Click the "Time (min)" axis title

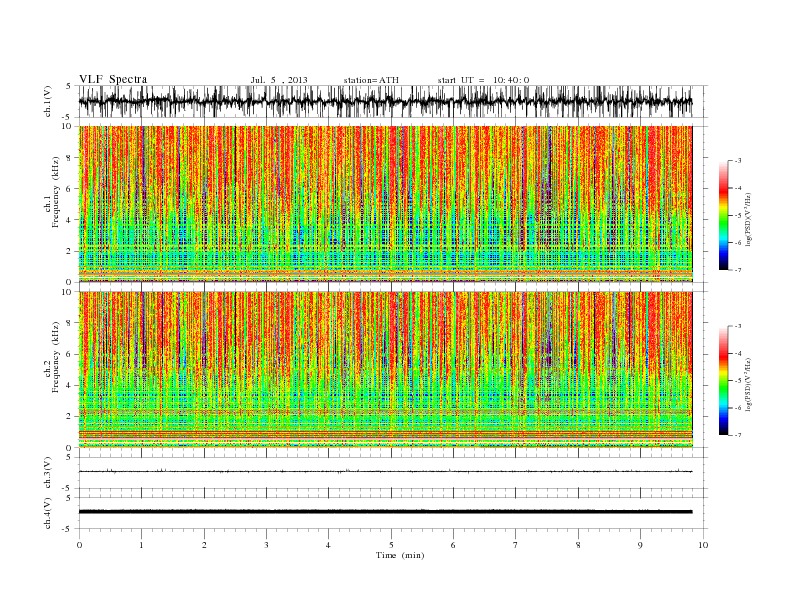(400, 555)
